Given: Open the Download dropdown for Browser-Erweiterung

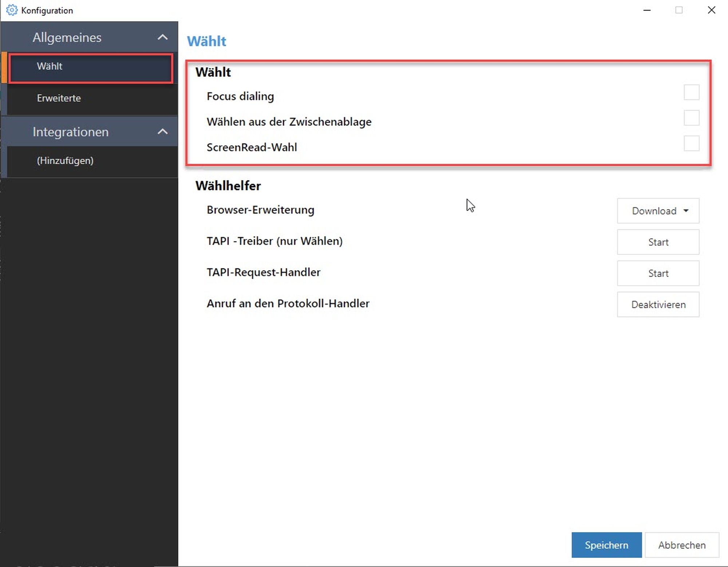Looking at the screenshot, I should (658, 211).
